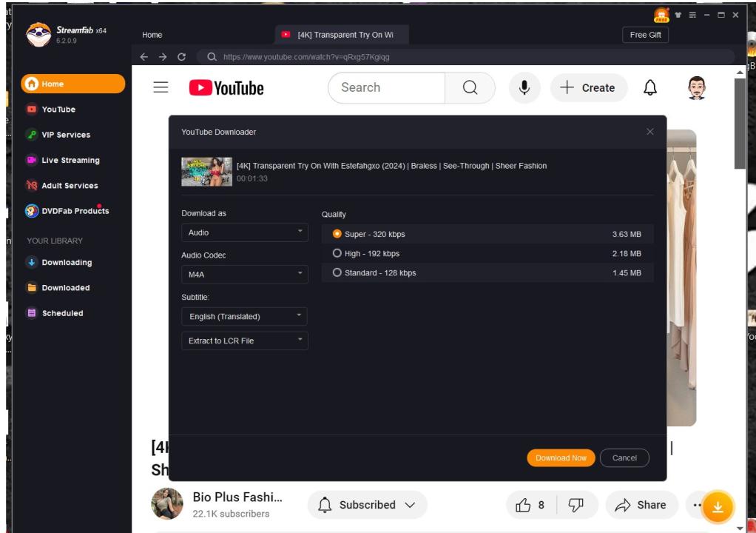Open VIP Services in the sidebar
The width and height of the screenshot is (756, 533).
66,135
